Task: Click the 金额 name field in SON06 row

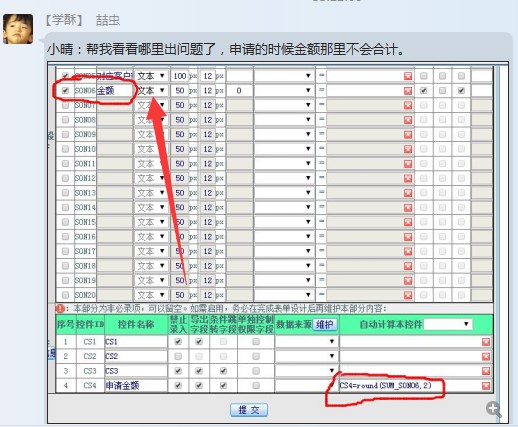Action: 115,91
